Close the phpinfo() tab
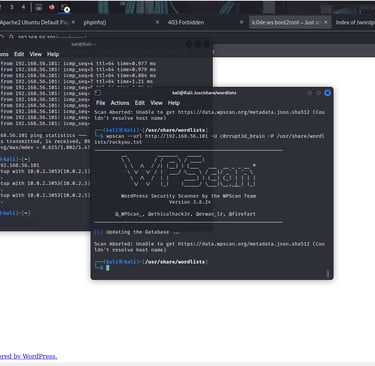This screenshot has height=366, width=375. [157, 22]
